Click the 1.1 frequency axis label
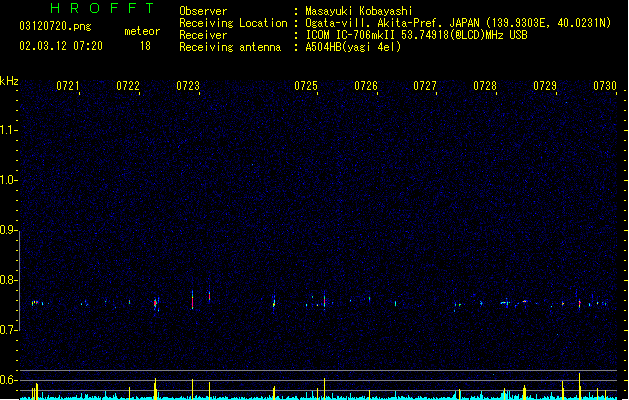Screen dimensions: 629x400 tap(7, 130)
